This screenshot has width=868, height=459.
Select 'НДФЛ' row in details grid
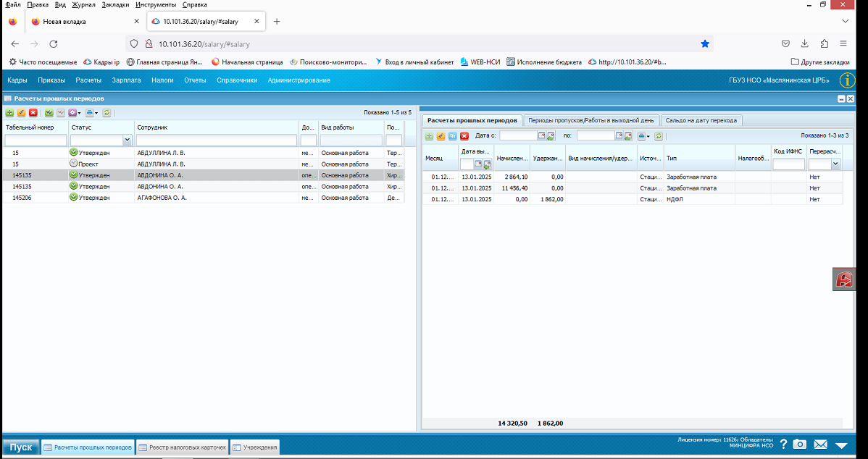coord(633,199)
